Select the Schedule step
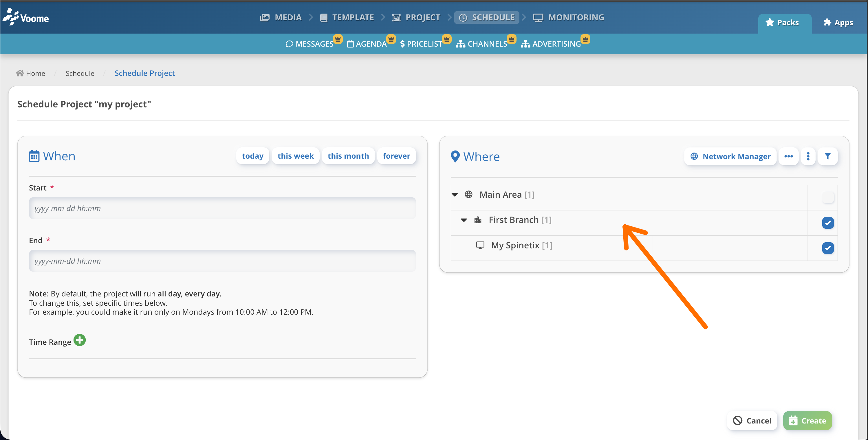This screenshot has width=868, height=440. pos(487,18)
